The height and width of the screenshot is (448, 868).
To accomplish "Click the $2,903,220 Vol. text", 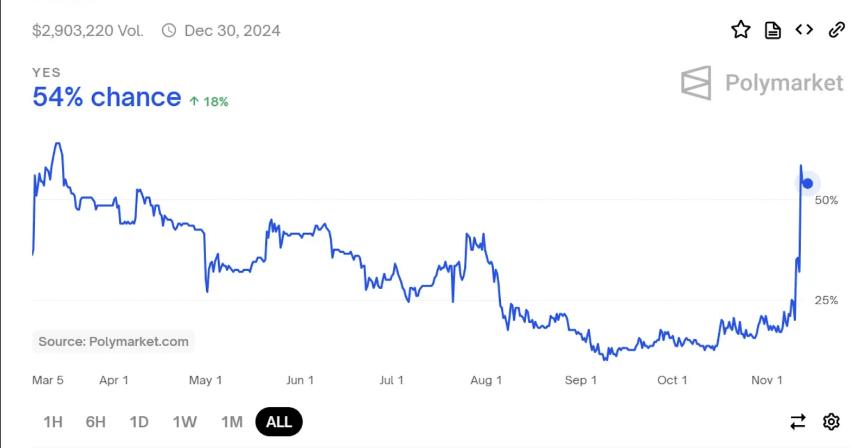I will [87, 30].
